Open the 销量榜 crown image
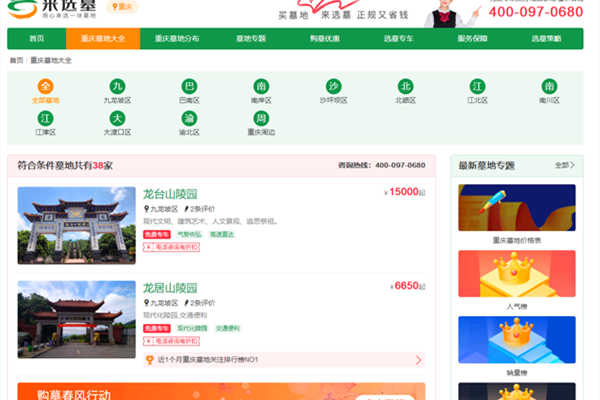600x400 pixels. click(x=517, y=340)
